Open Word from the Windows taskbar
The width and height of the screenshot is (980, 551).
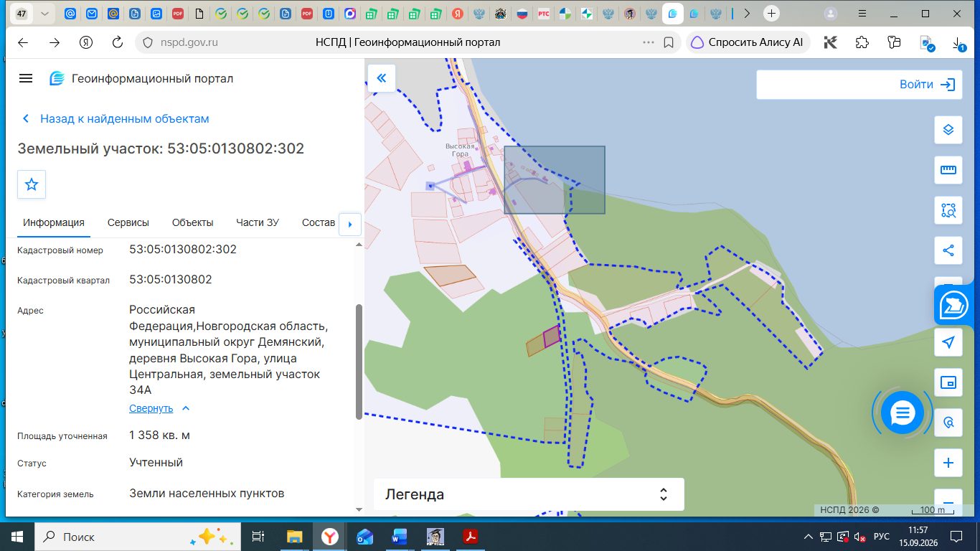(399, 536)
